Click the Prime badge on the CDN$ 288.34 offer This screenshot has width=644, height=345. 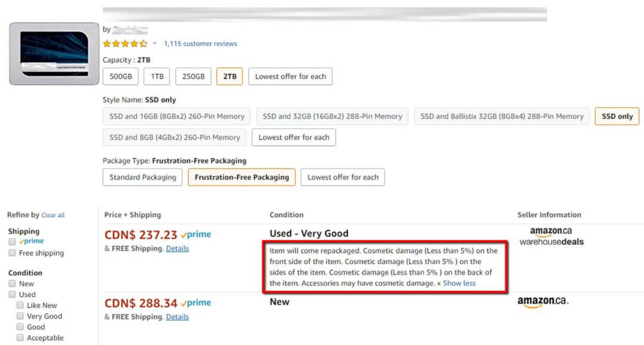(197, 302)
